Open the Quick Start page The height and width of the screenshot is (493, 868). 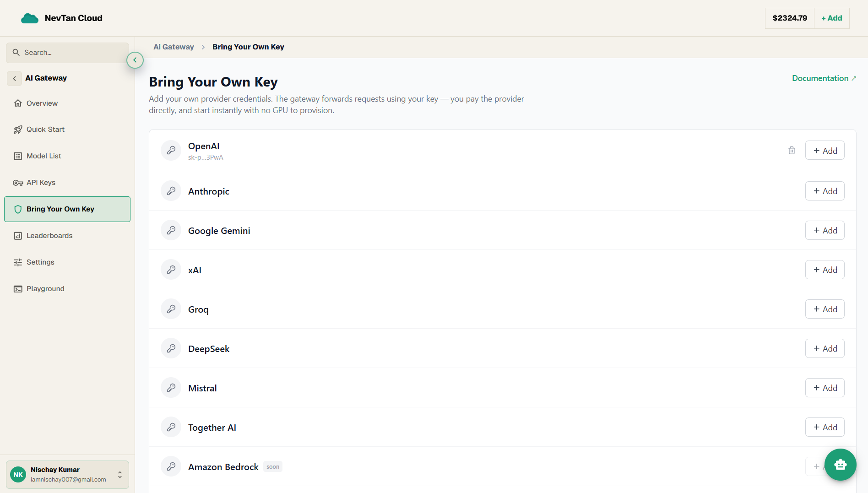(x=67, y=130)
